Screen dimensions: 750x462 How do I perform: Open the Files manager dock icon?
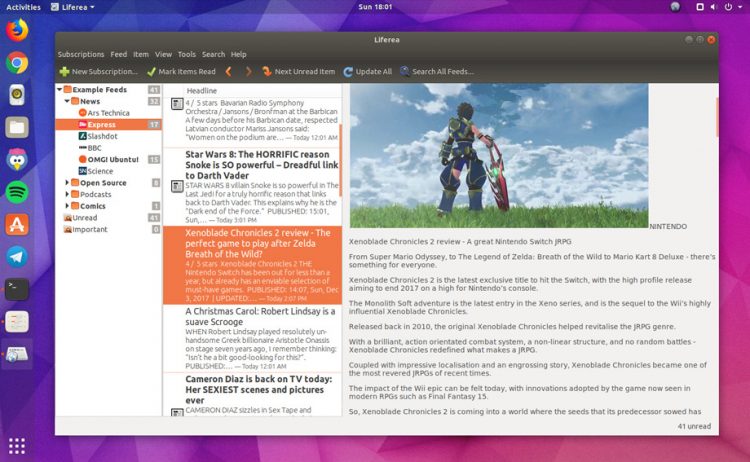click(17, 127)
